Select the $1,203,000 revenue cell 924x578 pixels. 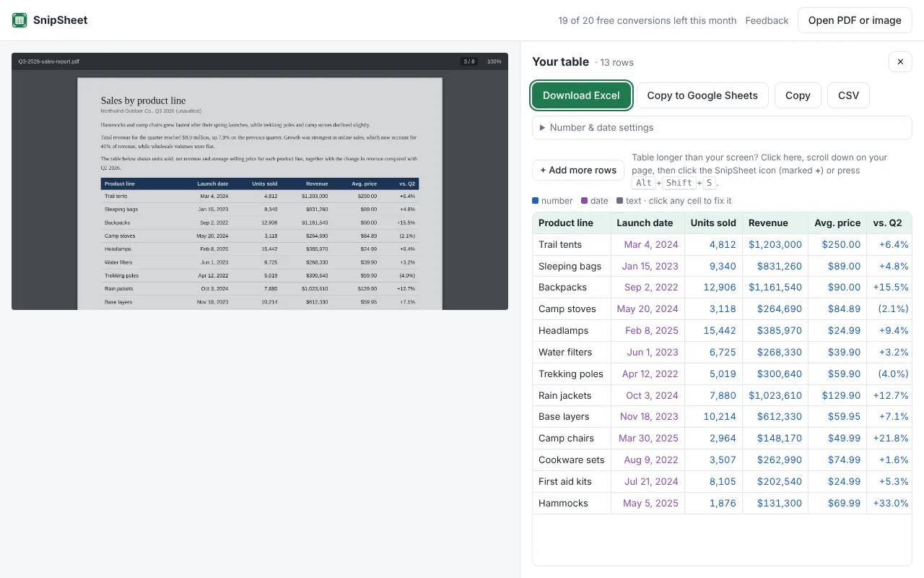(775, 245)
